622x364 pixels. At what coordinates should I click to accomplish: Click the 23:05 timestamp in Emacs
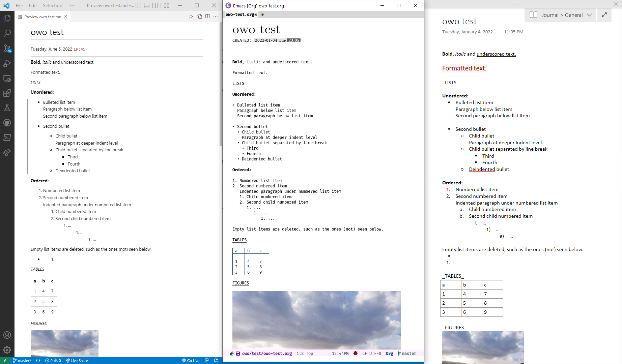tap(294, 40)
